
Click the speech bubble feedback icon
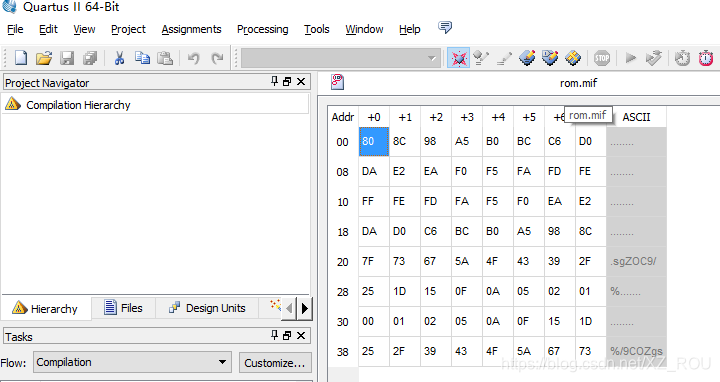click(x=444, y=28)
